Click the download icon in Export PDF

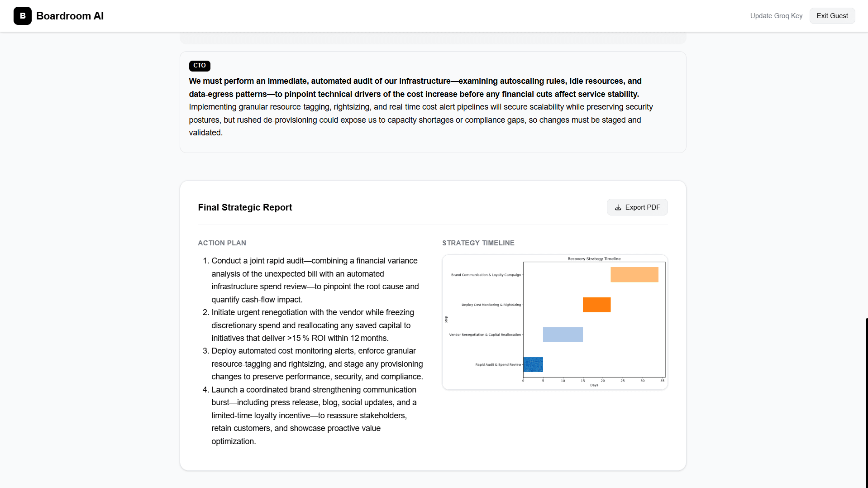click(x=618, y=207)
